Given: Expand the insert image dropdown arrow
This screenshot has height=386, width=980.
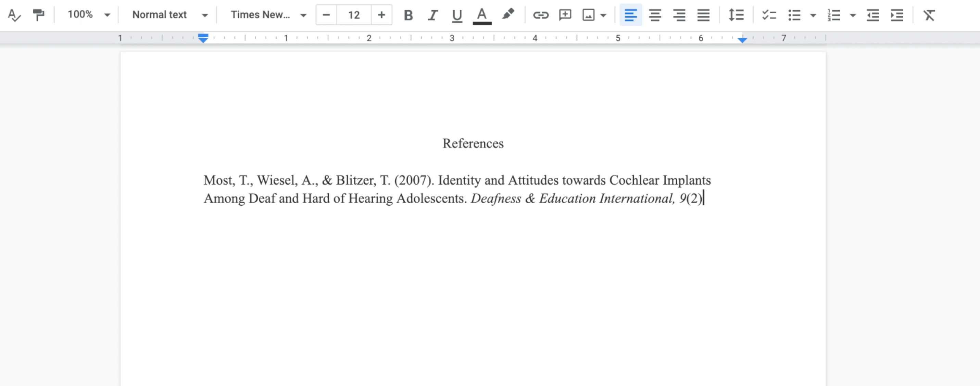Looking at the screenshot, I should pos(603,16).
